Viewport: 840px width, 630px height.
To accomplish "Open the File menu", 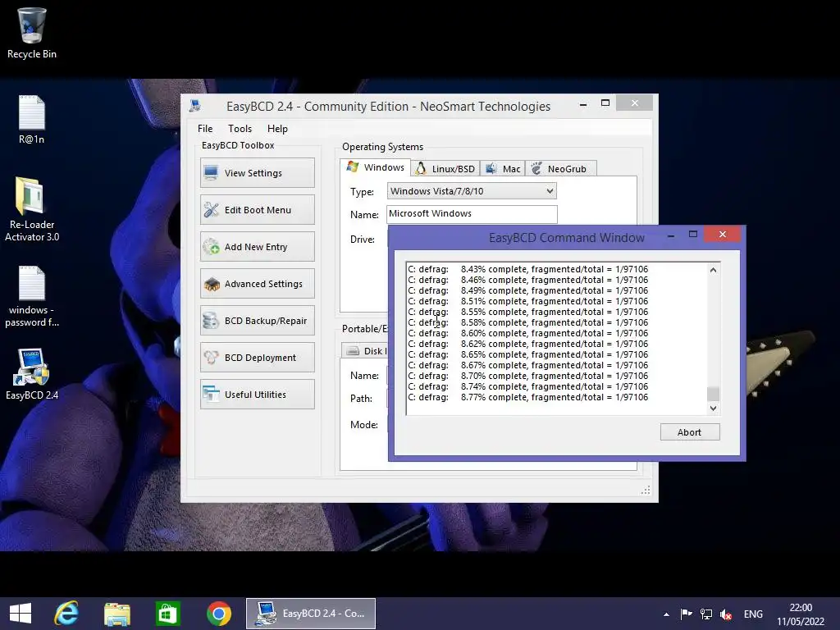I will pos(204,129).
